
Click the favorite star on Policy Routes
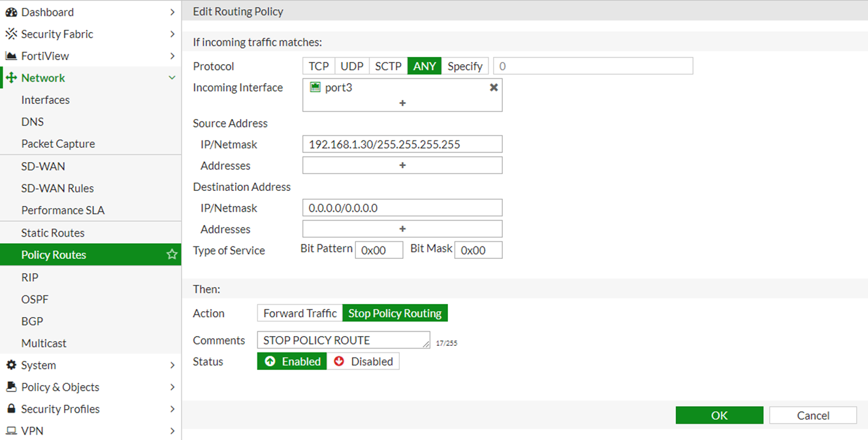[172, 254]
